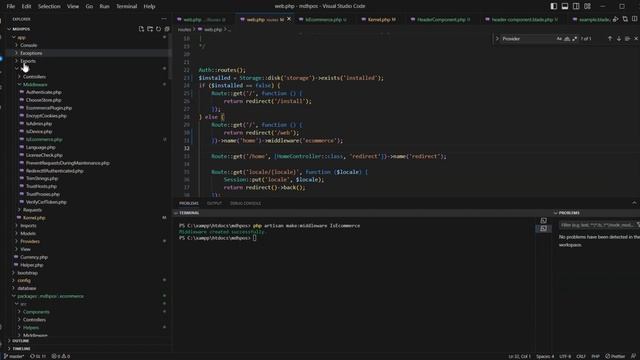
Task: Expand the TIMELINE section
Action: (x=21, y=349)
